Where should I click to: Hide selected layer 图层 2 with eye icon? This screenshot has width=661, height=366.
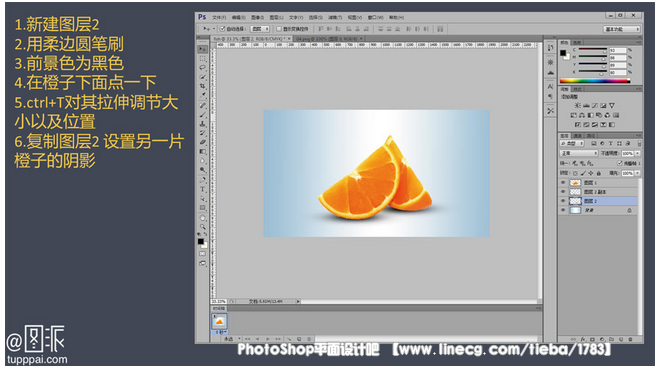tap(563, 201)
